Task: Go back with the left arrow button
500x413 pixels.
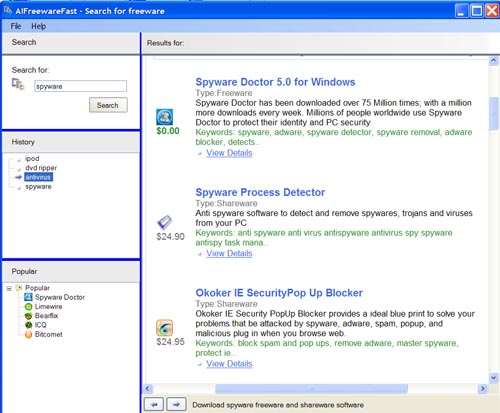Action: [x=154, y=404]
